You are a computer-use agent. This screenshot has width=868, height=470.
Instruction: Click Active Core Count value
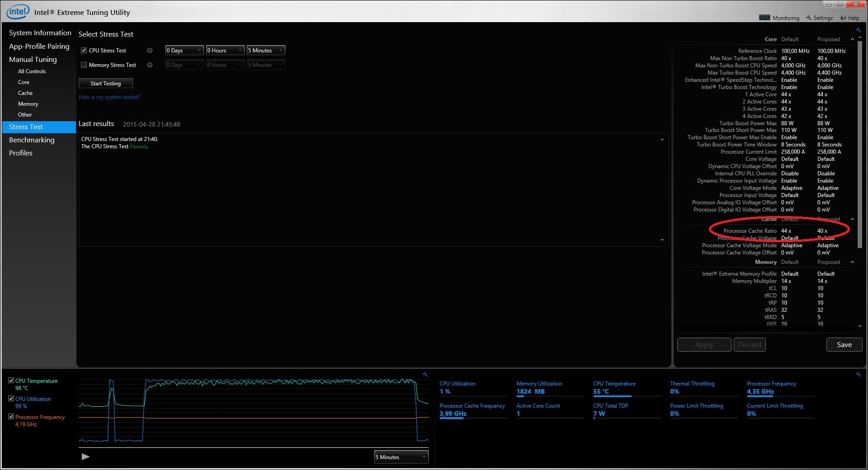pyautogui.click(x=518, y=414)
